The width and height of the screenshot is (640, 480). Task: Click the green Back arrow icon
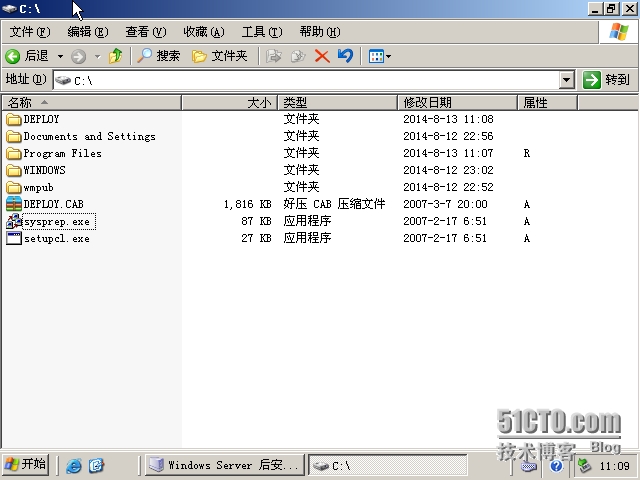[13, 56]
